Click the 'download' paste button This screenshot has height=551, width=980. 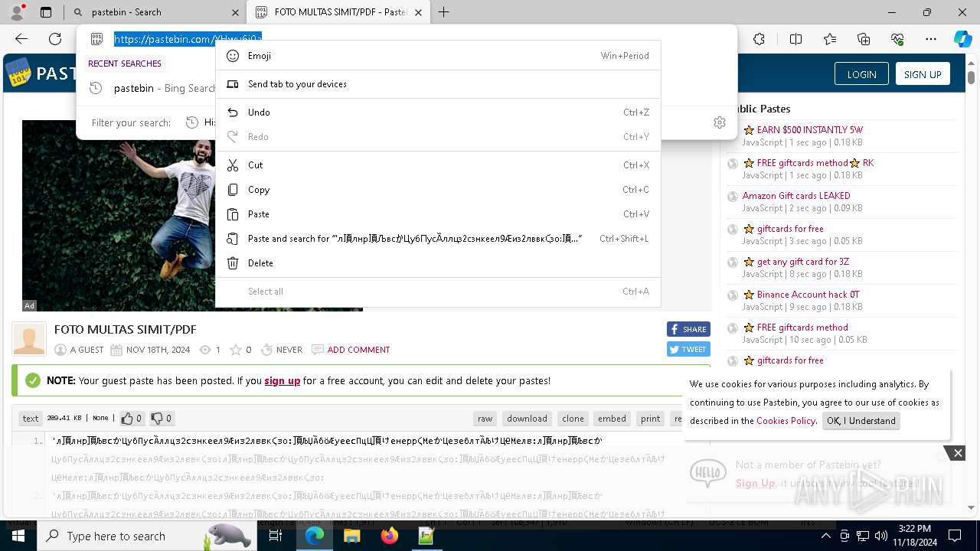(x=527, y=419)
